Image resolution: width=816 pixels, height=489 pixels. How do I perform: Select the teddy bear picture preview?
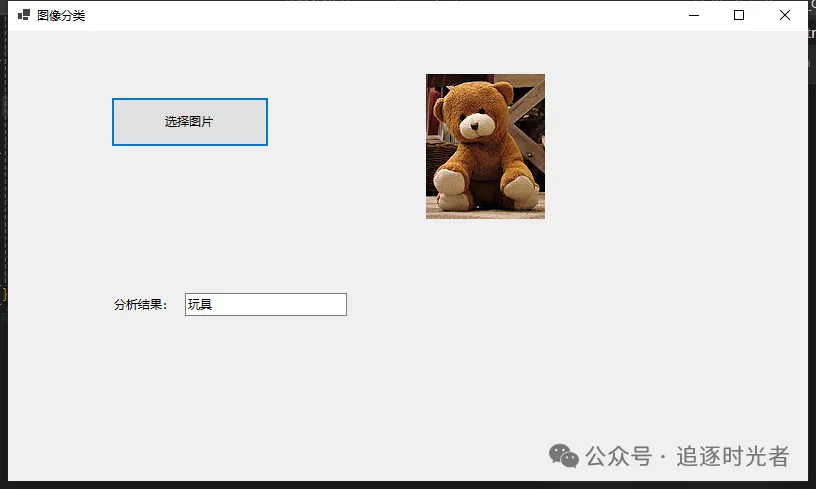pyautogui.click(x=485, y=146)
